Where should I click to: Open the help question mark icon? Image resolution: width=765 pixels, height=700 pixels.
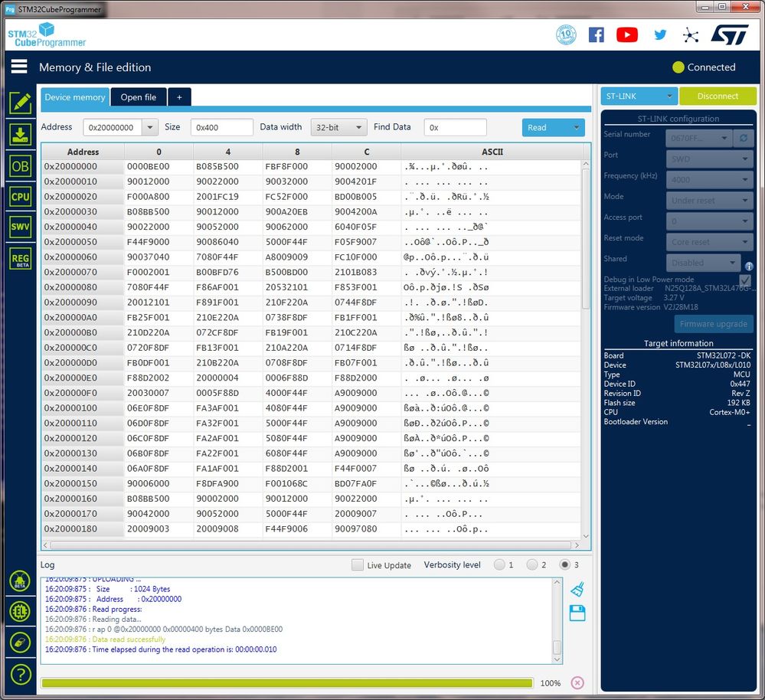pyautogui.click(x=20, y=675)
